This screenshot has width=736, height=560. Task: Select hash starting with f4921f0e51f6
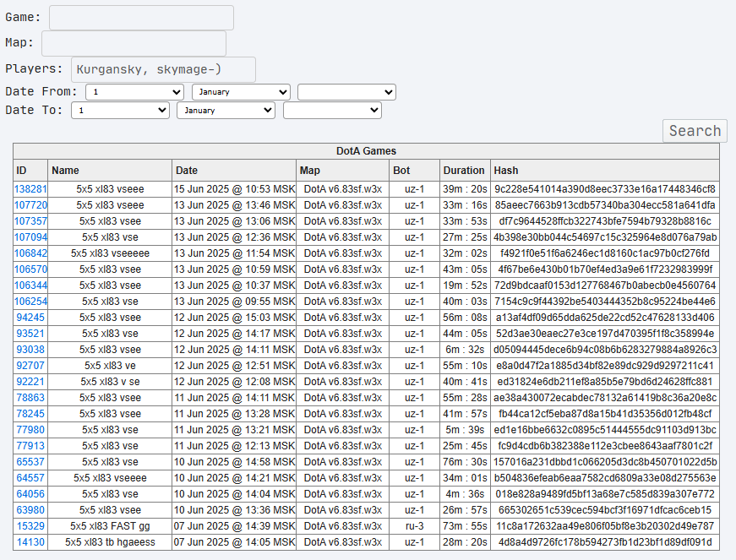(605, 253)
